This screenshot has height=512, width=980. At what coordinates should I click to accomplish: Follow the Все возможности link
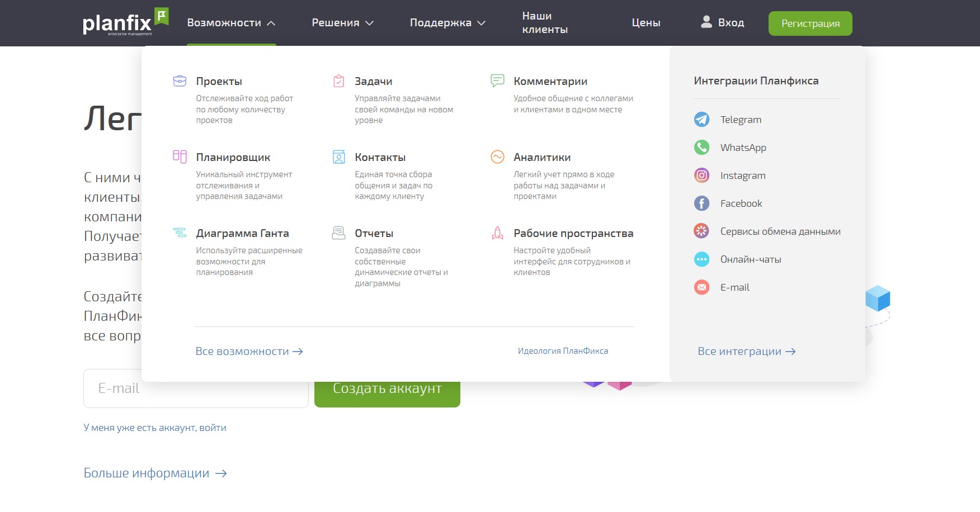pos(249,352)
